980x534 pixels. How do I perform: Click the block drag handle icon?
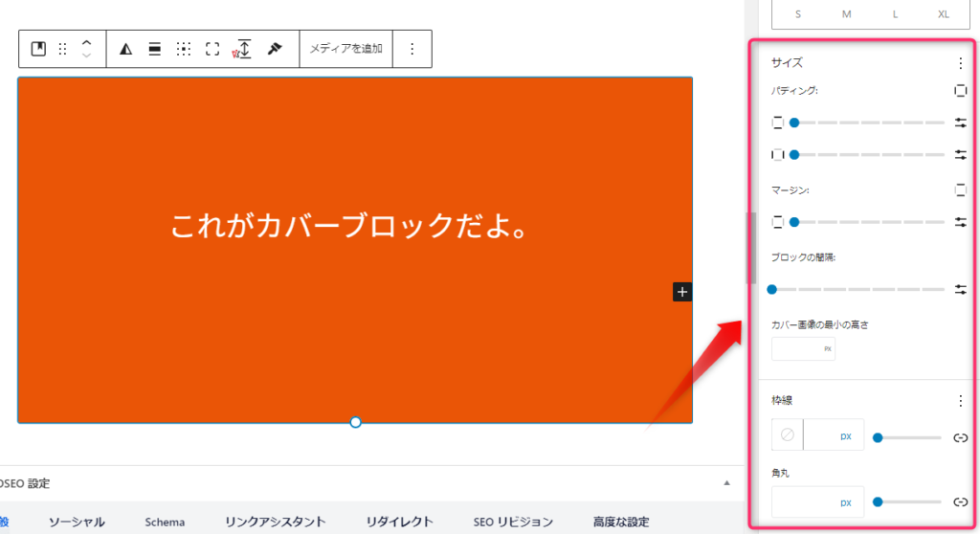point(62,49)
